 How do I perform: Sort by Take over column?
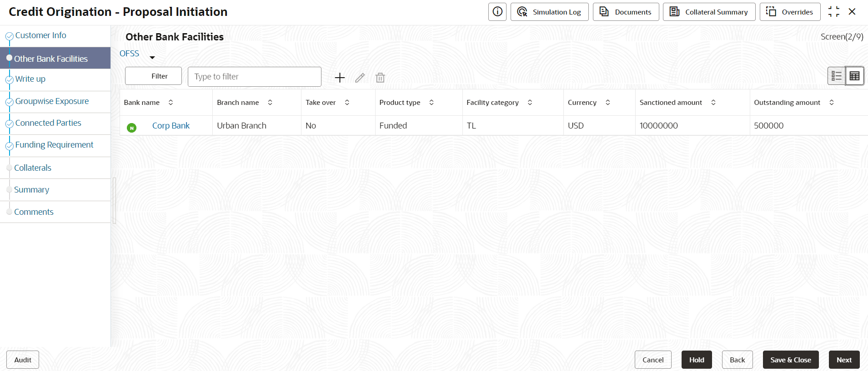(347, 103)
